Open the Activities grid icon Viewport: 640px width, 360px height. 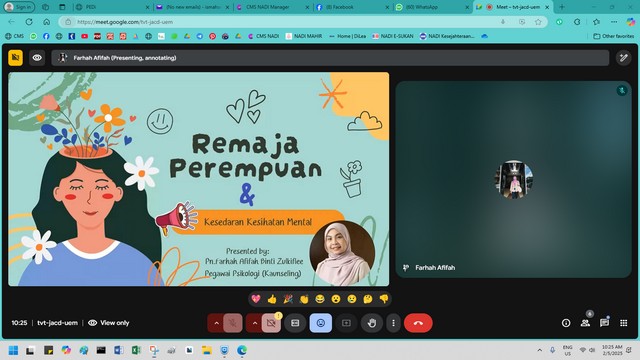(624, 323)
